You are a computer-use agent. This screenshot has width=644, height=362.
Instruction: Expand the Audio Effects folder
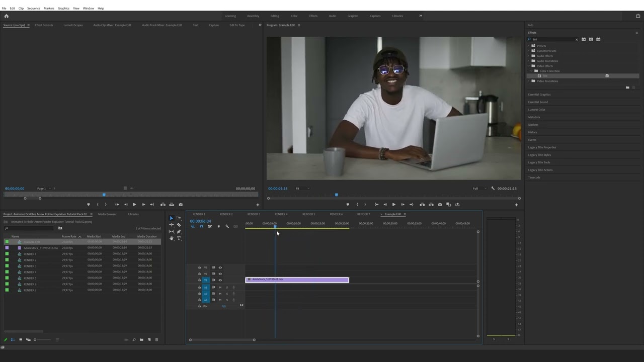(528, 56)
